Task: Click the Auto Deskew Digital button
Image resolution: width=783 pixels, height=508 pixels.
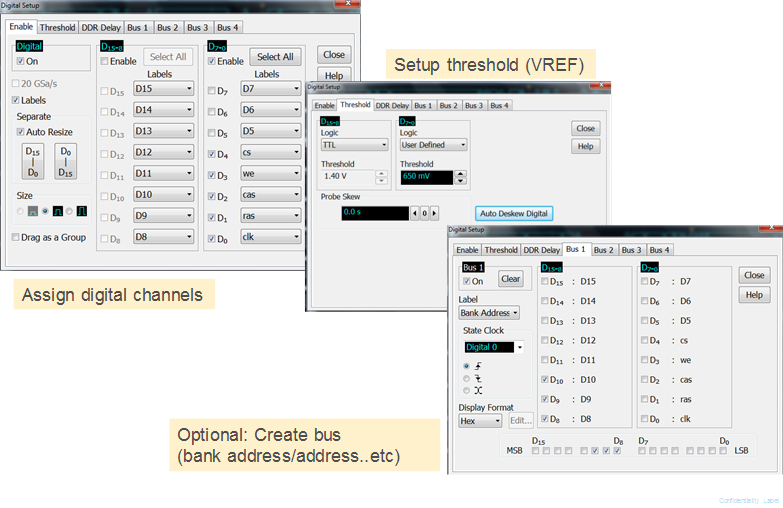Action: (x=513, y=213)
